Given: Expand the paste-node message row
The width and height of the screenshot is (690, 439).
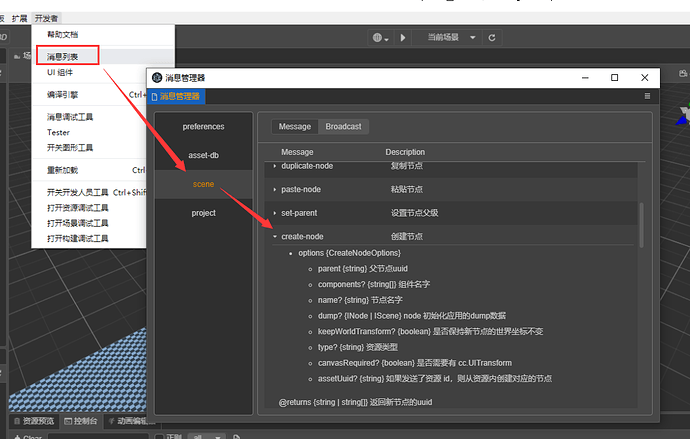Looking at the screenshot, I should (x=275, y=190).
